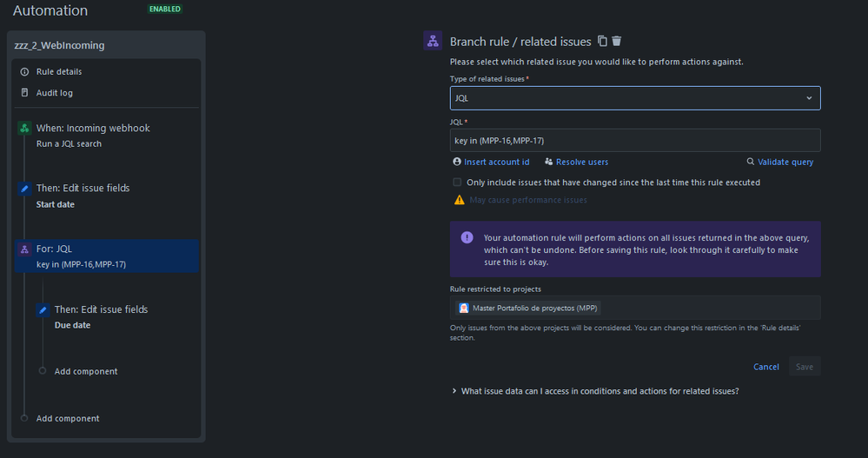Screen dimensions: 868x458
Task: Add component inside the JQL branch
Action: (86, 372)
